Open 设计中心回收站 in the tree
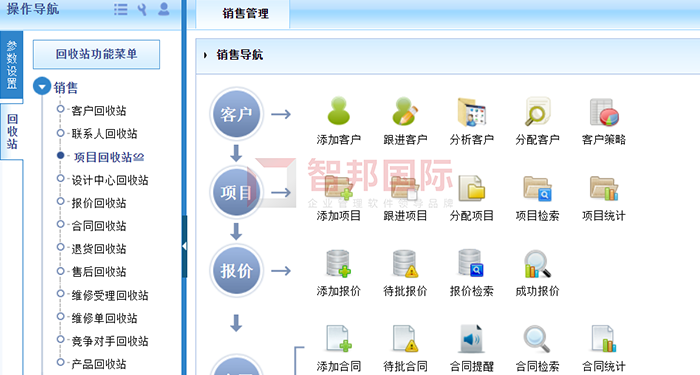 click(x=110, y=180)
